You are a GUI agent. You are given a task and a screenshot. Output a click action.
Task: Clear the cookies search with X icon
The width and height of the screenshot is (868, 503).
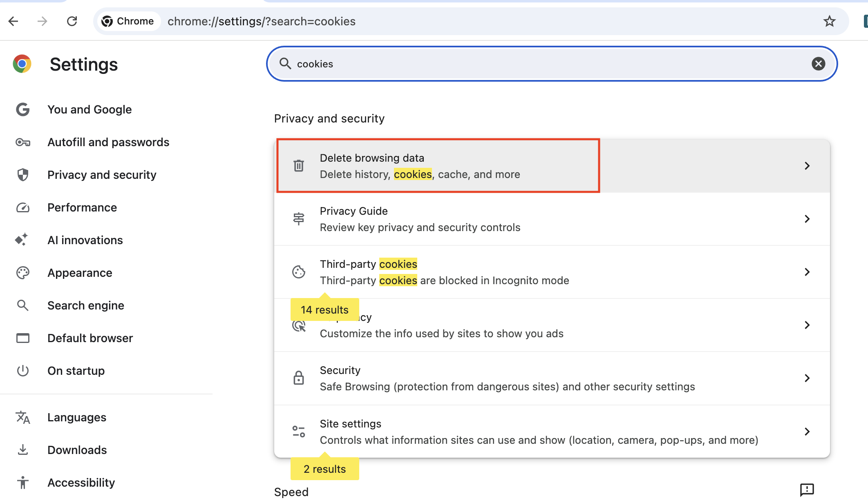coord(818,64)
